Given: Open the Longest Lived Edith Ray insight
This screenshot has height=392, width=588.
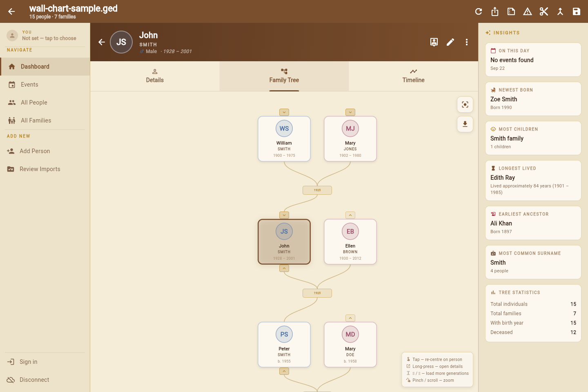Looking at the screenshot, I should pos(533,180).
